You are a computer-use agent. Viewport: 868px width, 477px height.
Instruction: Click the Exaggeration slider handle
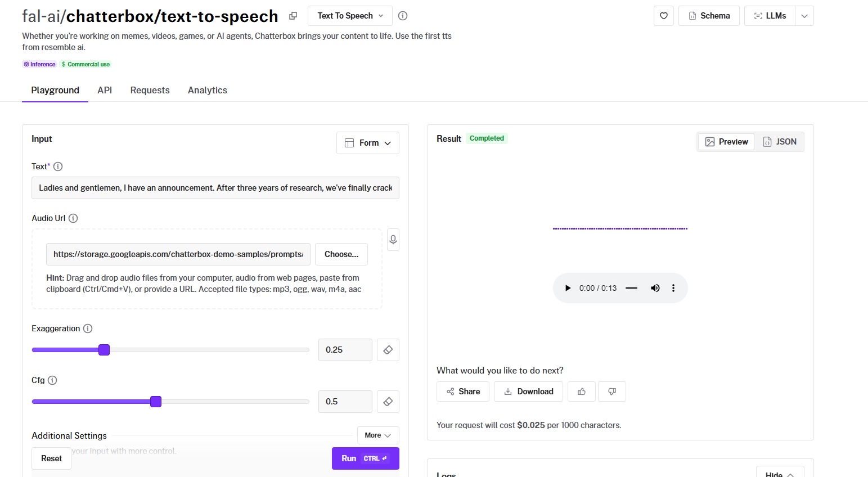click(x=104, y=350)
